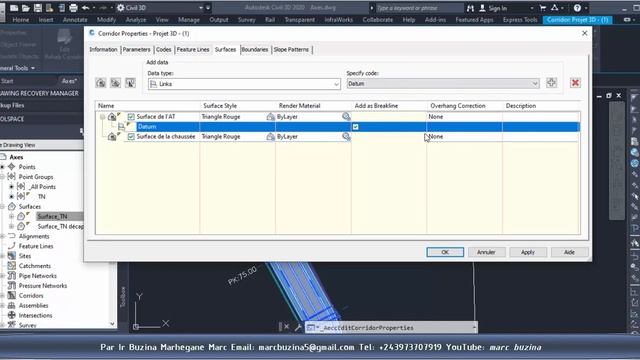640x360 pixels.
Task: Click the Assemblies icon in Toolspace tree
Action: (11, 305)
